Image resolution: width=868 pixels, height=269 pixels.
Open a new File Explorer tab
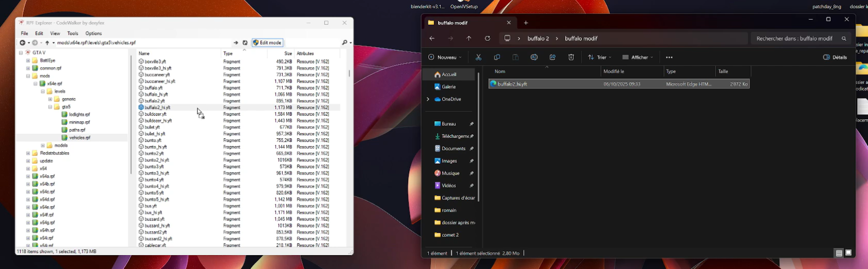(x=526, y=23)
